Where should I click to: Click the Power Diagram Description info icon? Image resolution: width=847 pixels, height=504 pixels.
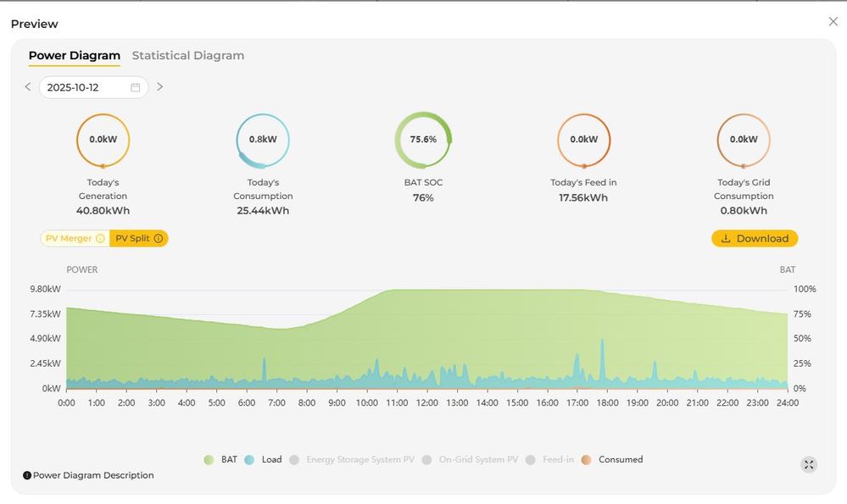point(27,476)
